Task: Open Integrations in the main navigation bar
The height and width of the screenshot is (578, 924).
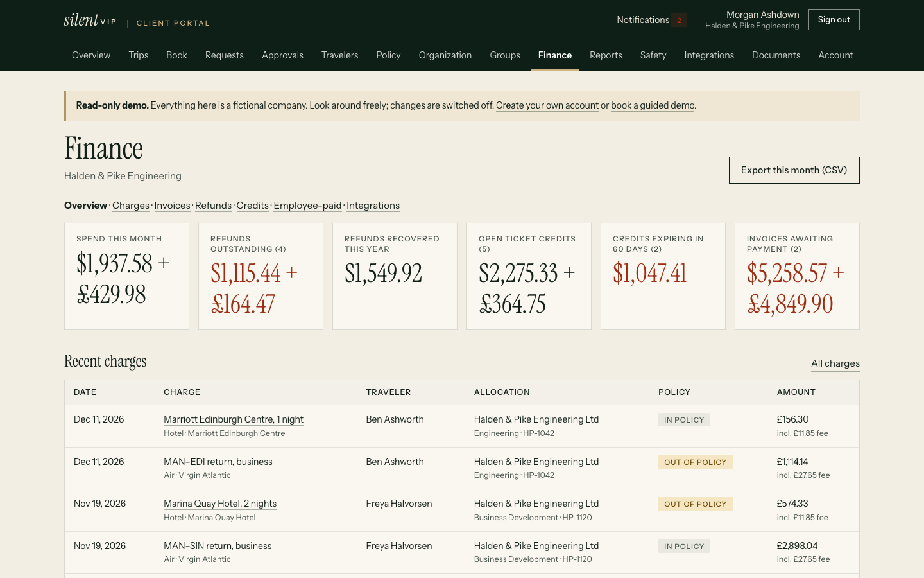Action: point(709,55)
